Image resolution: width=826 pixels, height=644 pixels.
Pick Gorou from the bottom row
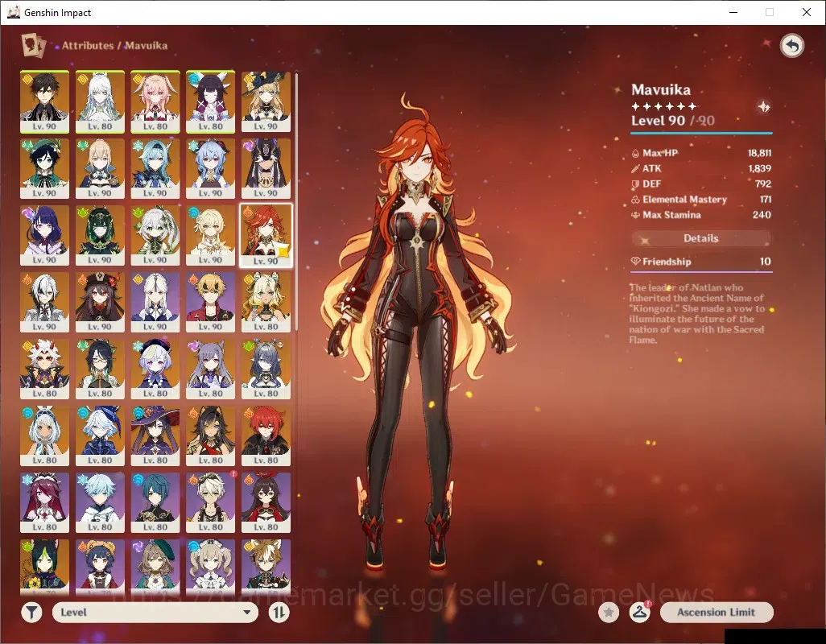point(266,566)
